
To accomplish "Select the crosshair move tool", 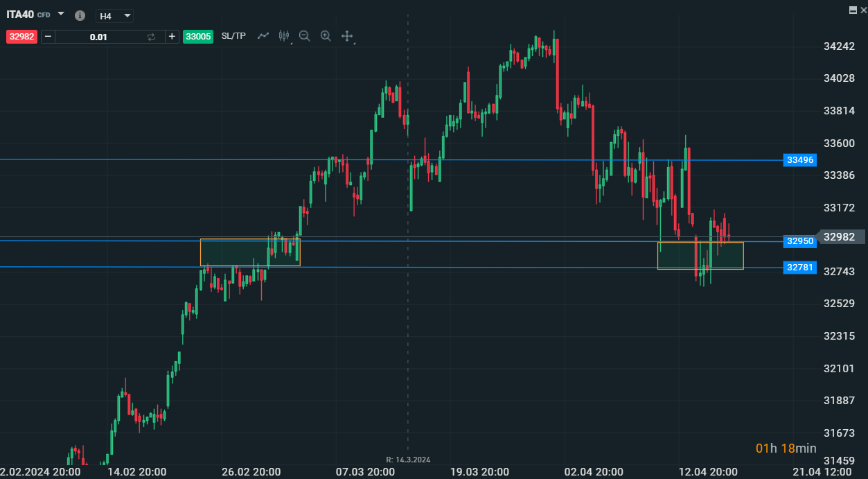I will (347, 36).
